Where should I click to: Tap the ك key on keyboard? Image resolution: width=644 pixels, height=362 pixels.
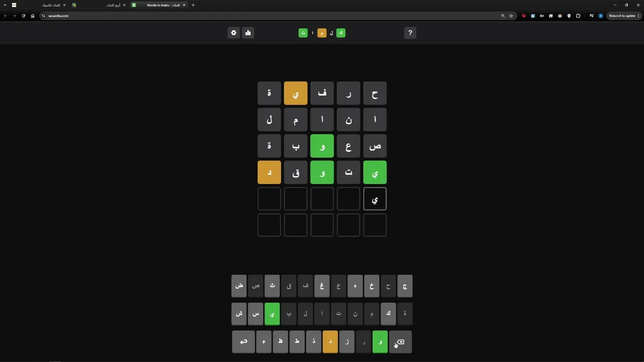point(388,314)
